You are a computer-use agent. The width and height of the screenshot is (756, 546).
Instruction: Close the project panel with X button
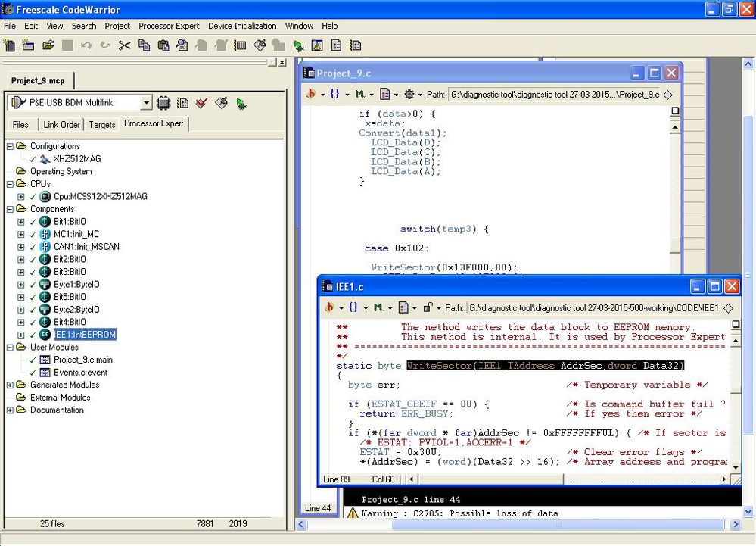(x=282, y=62)
